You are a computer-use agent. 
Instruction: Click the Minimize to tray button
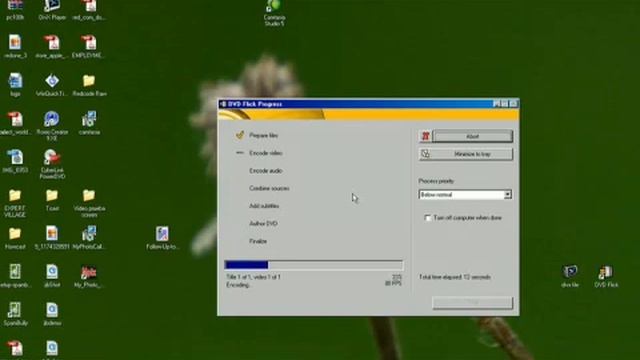pyautogui.click(x=466, y=154)
